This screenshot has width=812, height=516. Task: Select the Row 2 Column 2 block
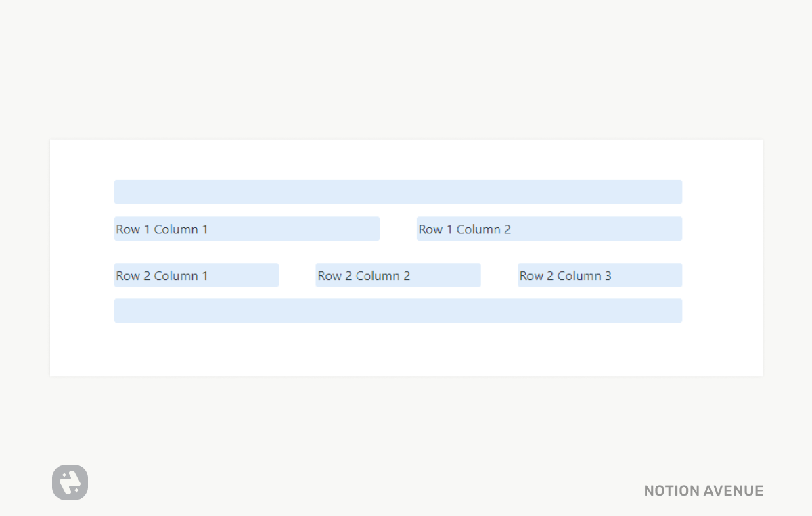pyautogui.click(x=398, y=276)
